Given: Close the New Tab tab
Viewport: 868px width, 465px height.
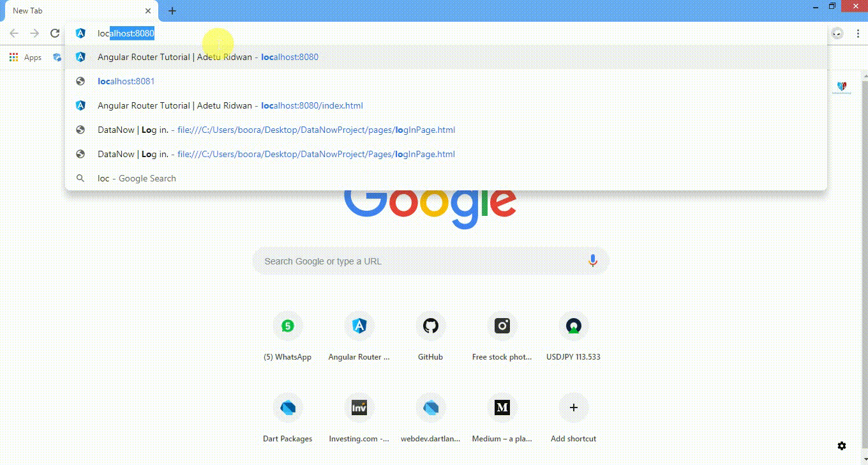Looking at the screenshot, I should tap(148, 11).
